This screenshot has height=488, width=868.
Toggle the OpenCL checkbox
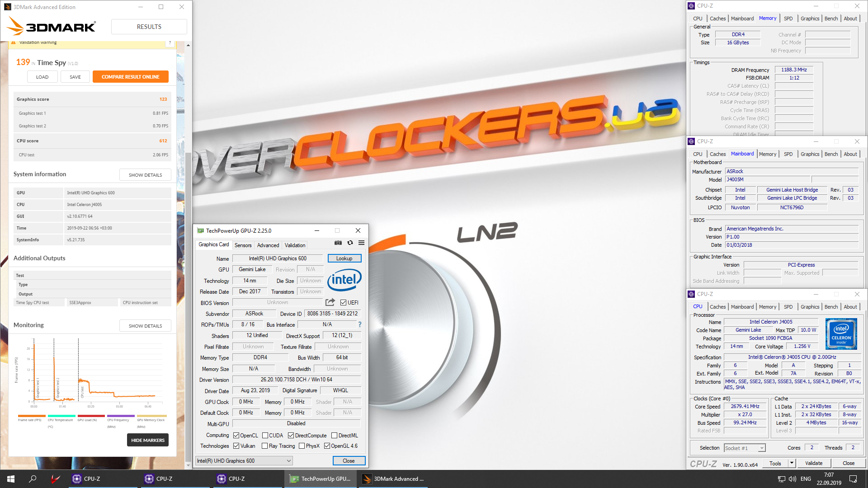click(236, 436)
